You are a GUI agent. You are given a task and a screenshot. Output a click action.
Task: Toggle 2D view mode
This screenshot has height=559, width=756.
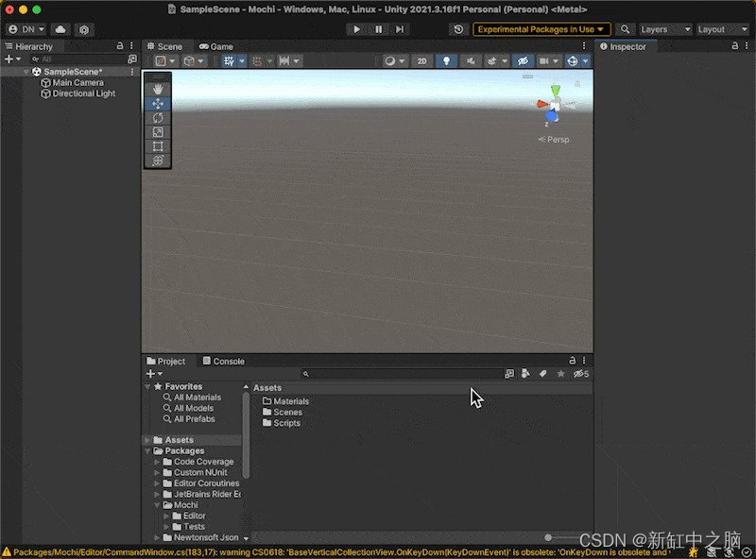421,61
